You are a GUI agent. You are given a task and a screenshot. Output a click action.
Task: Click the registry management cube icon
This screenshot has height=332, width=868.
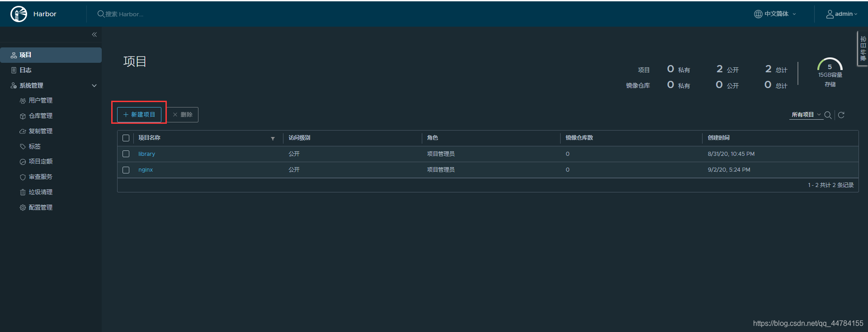(23, 116)
